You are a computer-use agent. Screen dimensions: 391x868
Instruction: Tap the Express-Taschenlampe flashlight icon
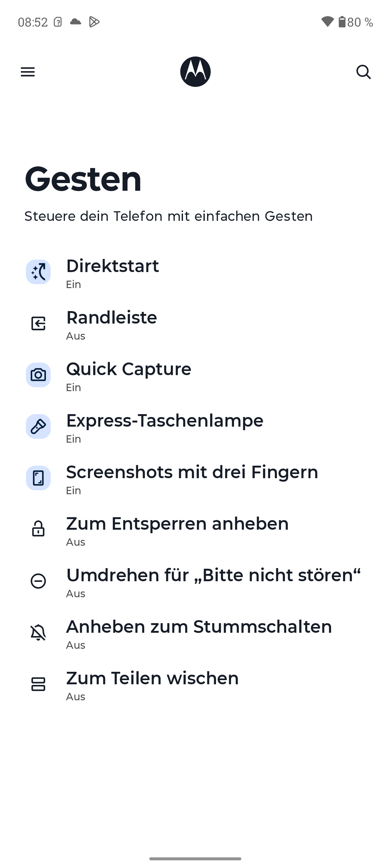pyautogui.click(x=38, y=427)
